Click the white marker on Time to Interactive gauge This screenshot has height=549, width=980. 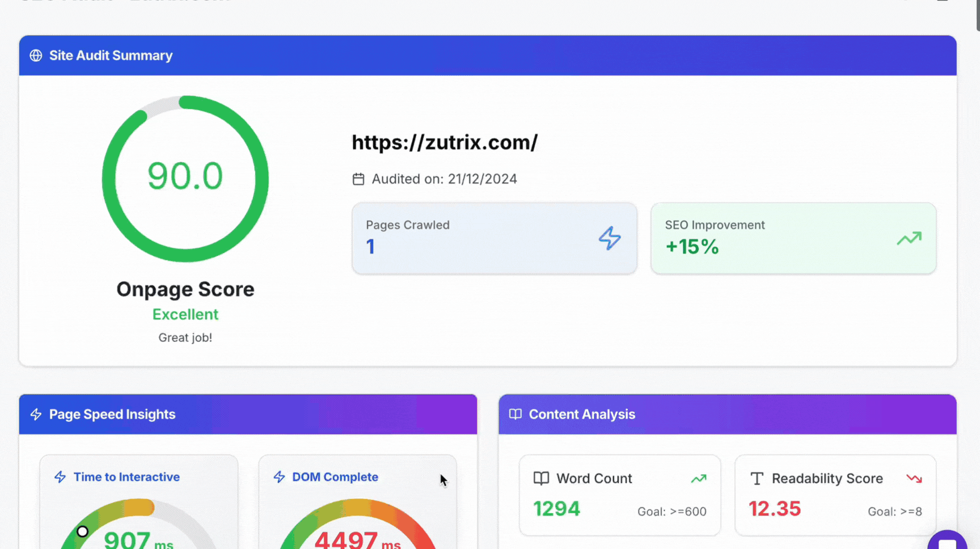(x=83, y=531)
